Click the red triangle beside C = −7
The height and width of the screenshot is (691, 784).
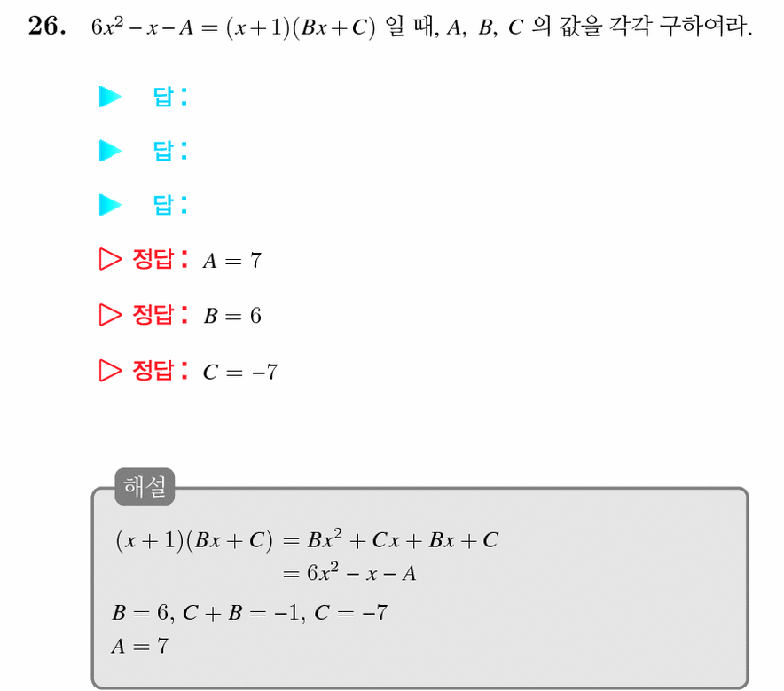coord(110,371)
